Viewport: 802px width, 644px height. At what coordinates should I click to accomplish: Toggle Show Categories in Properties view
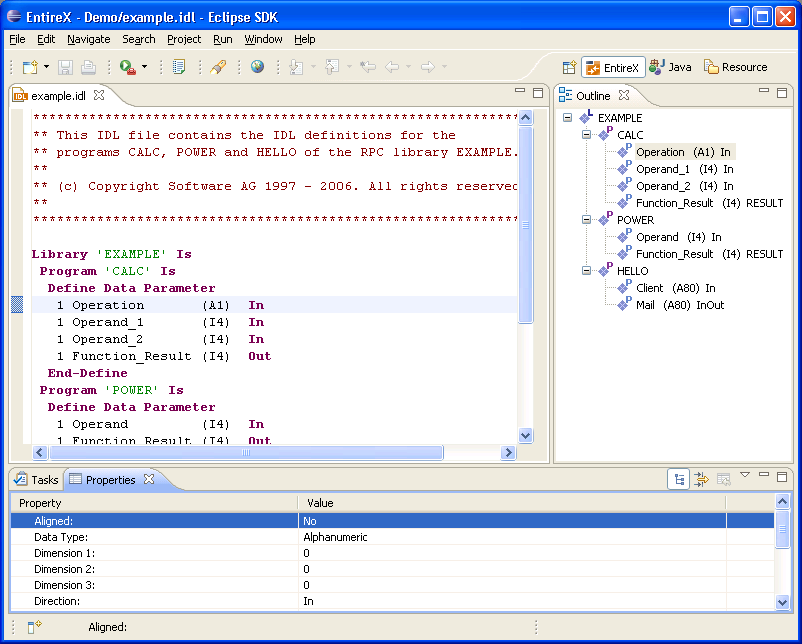pyautogui.click(x=679, y=479)
